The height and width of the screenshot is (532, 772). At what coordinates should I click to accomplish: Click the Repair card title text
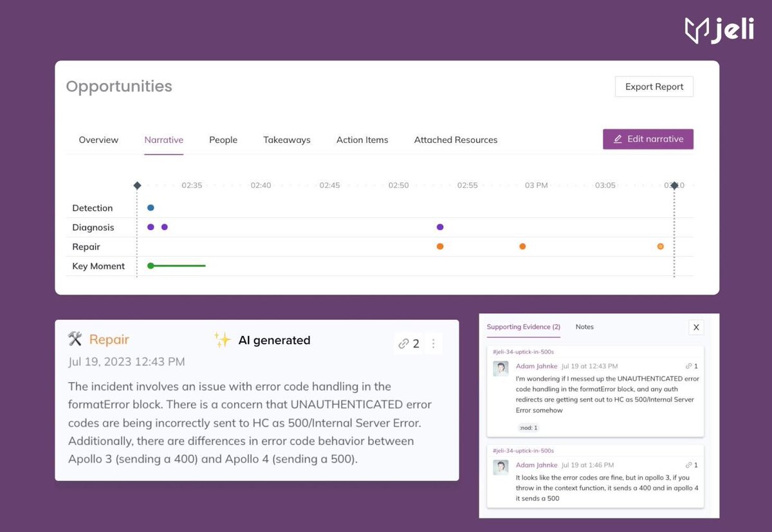[x=109, y=340]
